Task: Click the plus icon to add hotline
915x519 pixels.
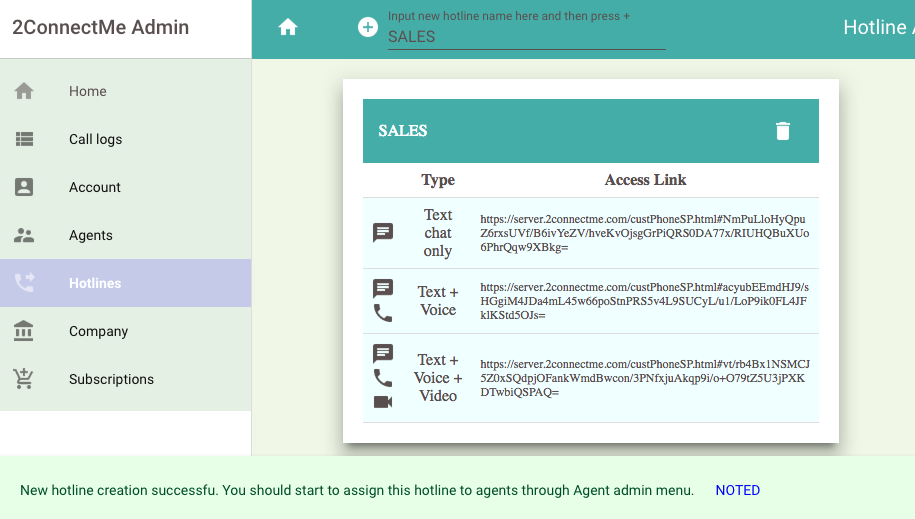Action: pos(368,27)
